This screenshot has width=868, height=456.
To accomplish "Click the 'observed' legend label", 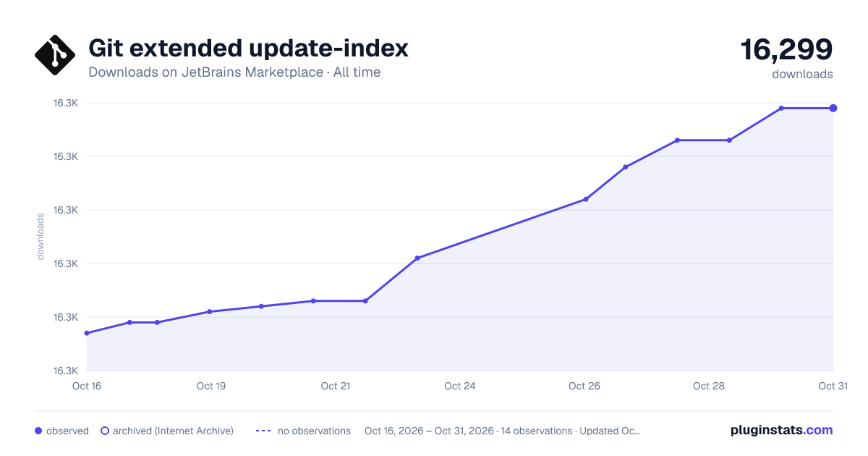I will (67, 431).
